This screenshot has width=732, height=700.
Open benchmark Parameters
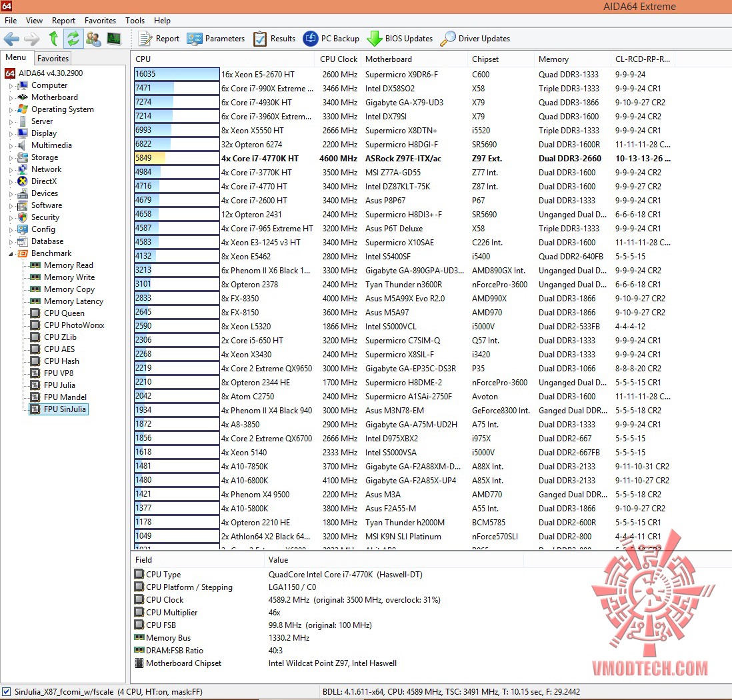click(216, 39)
